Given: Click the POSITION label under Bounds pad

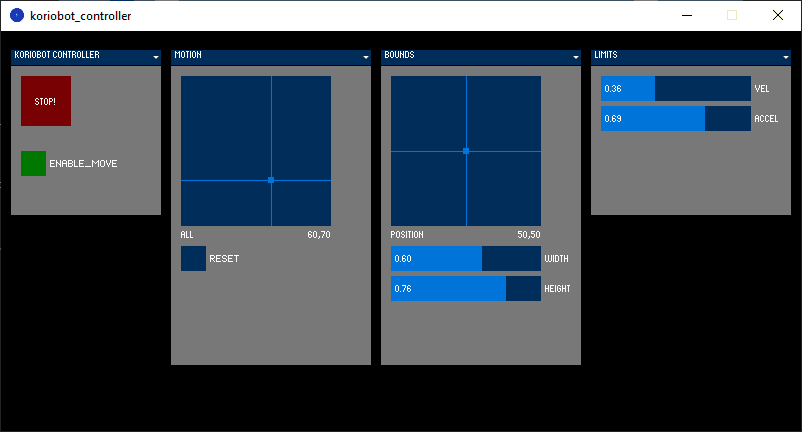Looking at the screenshot, I should pyautogui.click(x=407, y=235).
